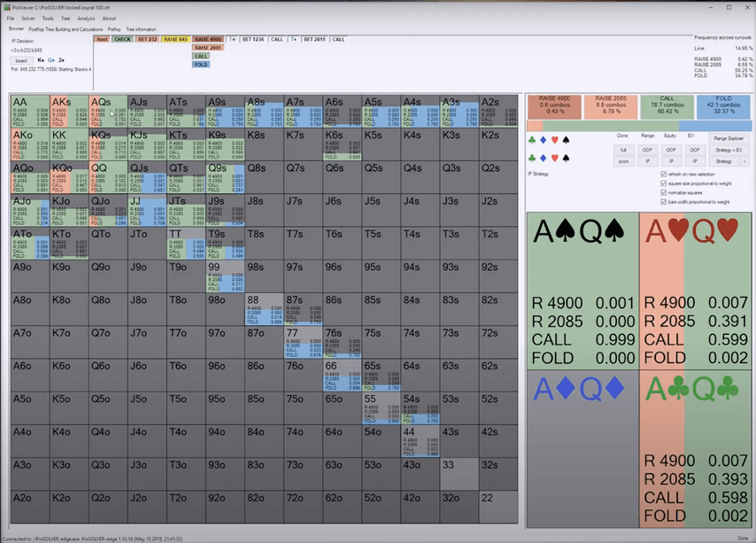The image size is (756, 543).
Task: Select the black spade suit in second row
Action: pyautogui.click(x=566, y=159)
